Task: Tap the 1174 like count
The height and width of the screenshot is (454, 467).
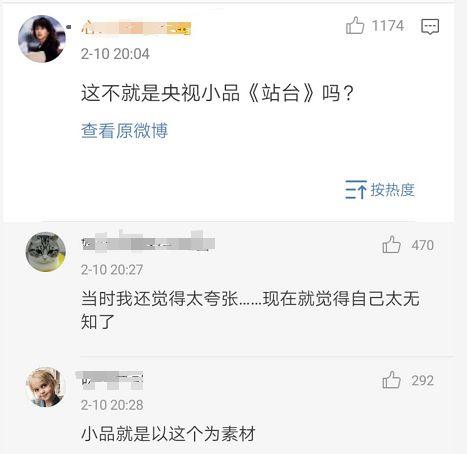Action: (x=388, y=26)
